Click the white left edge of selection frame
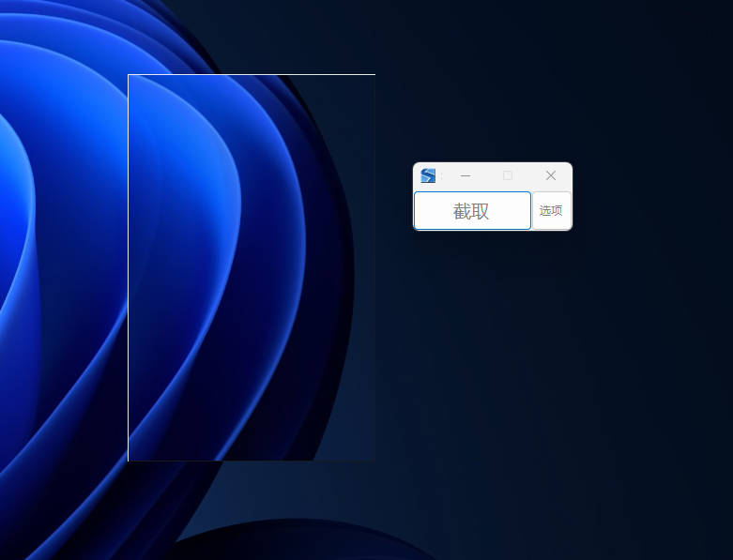This screenshot has height=560, width=733. point(129,267)
